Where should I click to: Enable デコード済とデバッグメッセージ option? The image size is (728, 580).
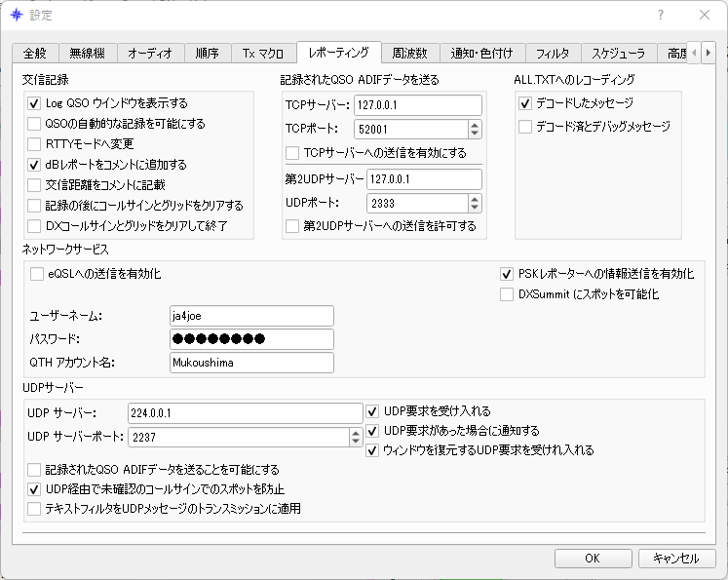tap(525, 127)
